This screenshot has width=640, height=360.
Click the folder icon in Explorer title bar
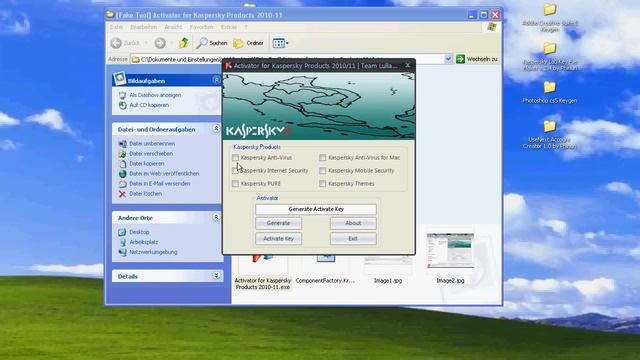tap(110, 15)
